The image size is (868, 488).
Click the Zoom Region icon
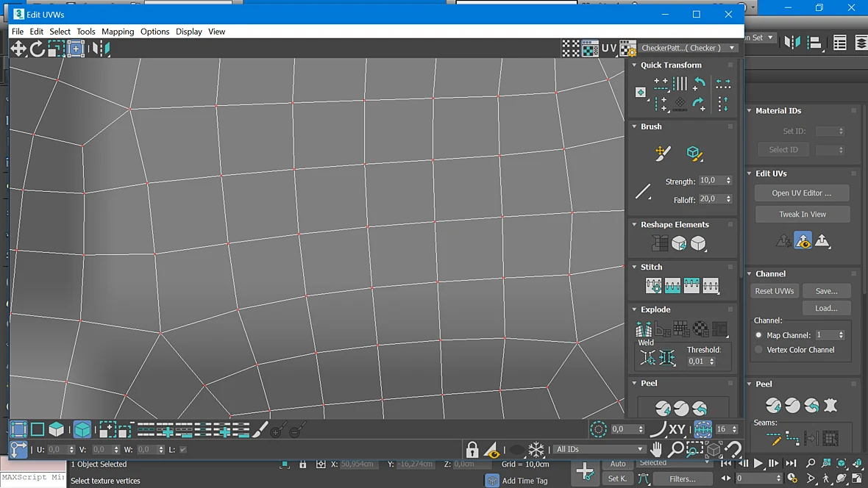click(x=694, y=449)
